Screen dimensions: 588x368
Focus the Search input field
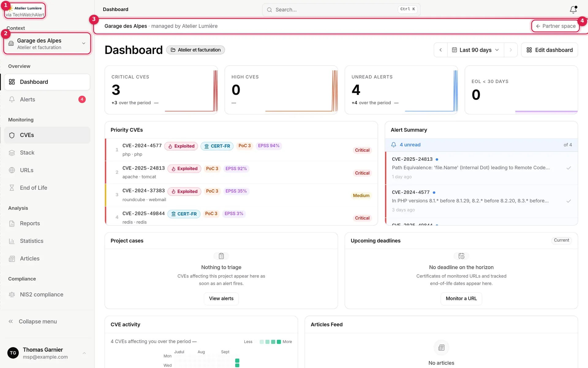(x=341, y=10)
